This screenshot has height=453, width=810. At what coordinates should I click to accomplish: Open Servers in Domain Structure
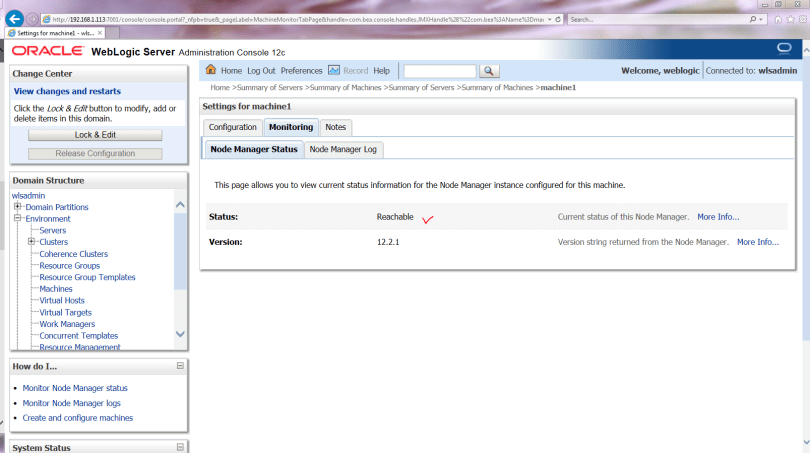tap(53, 230)
